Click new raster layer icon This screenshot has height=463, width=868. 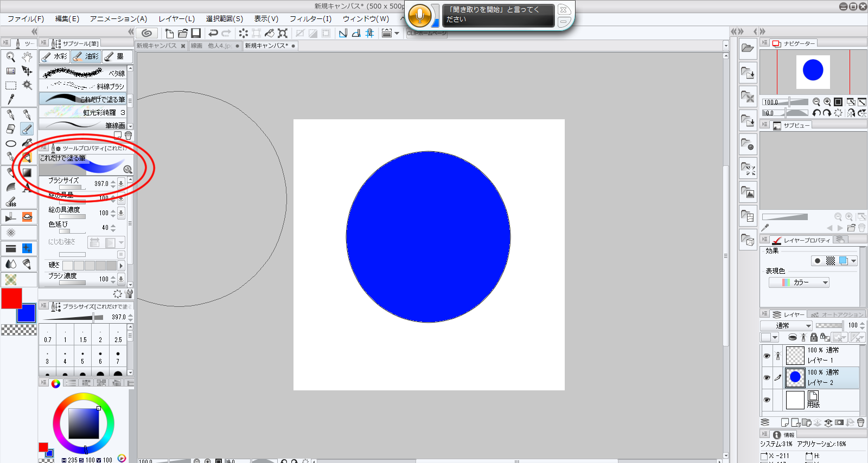(x=784, y=422)
